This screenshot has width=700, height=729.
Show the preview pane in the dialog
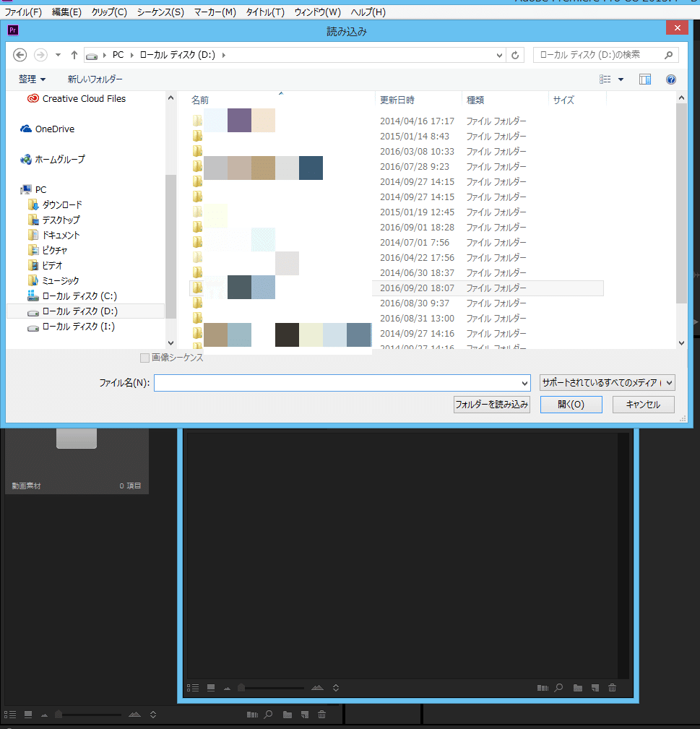click(x=645, y=79)
